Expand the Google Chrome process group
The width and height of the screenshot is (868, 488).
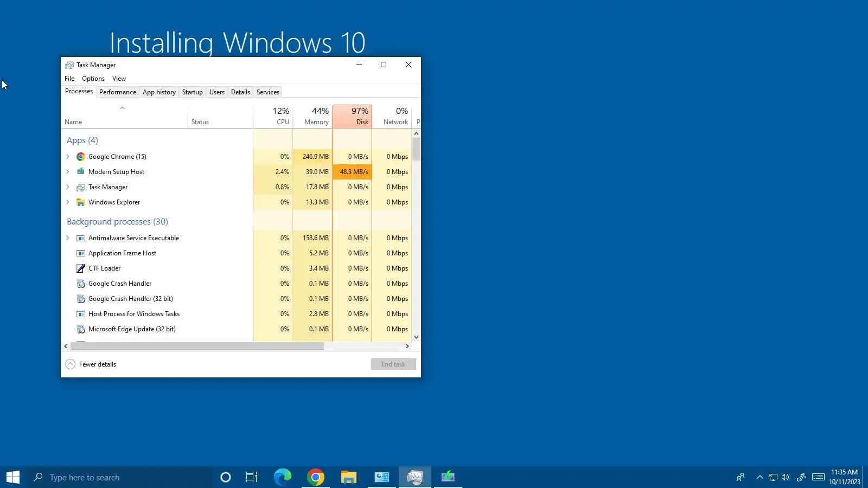(68, 157)
